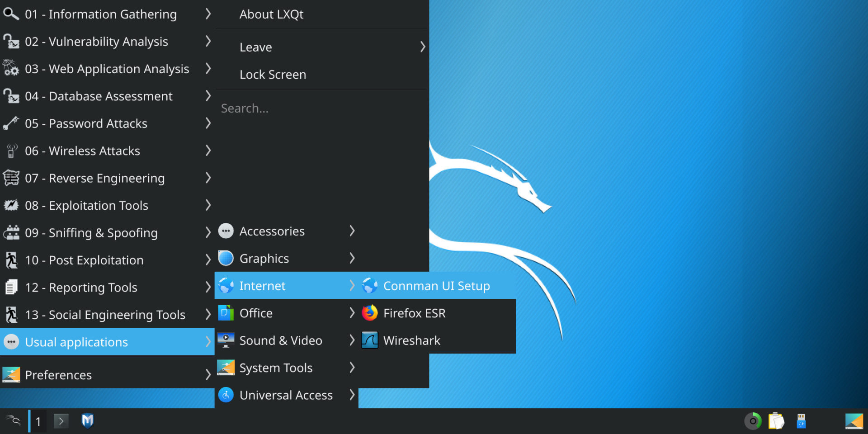Click the Sniffing & Spoofing category icon

tap(11, 232)
